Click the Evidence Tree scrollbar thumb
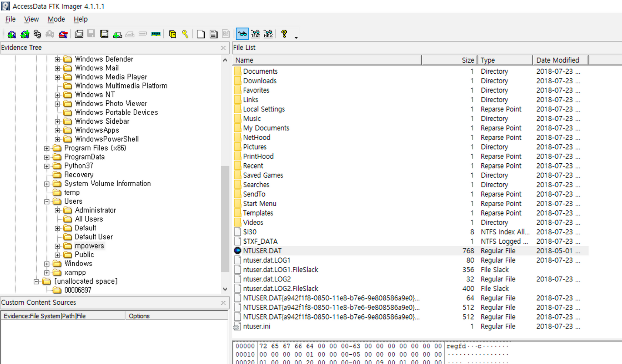Viewport: 622px width, 364px height. pos(225,219)
